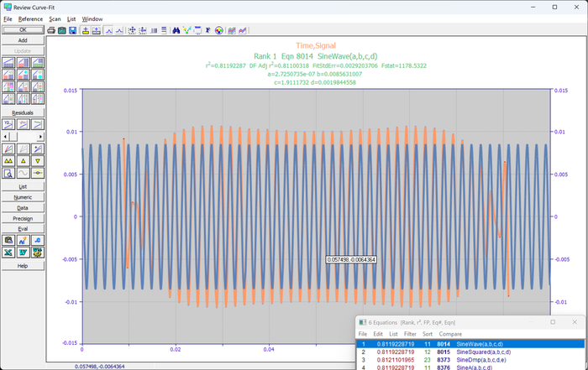
Task: Click the left arrow of the horizontal scrollbar
Action: pos(5,137)
